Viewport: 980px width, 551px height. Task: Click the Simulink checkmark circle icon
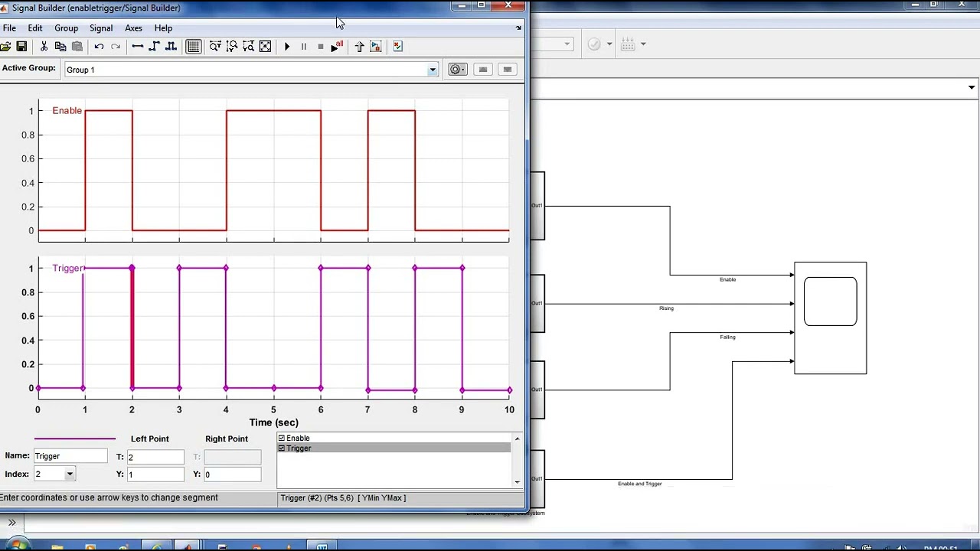[594, 44]
